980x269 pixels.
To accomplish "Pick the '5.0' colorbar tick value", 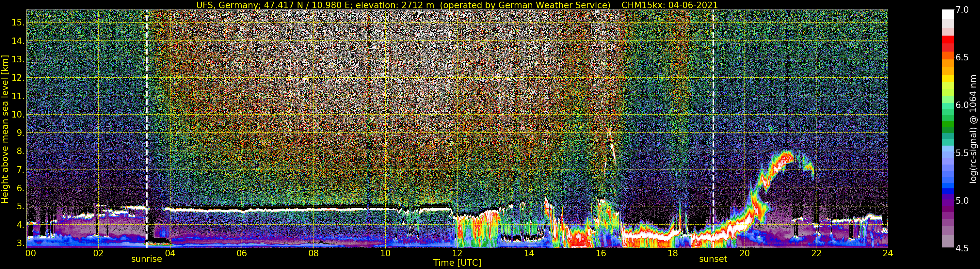I will pos(962,200).
